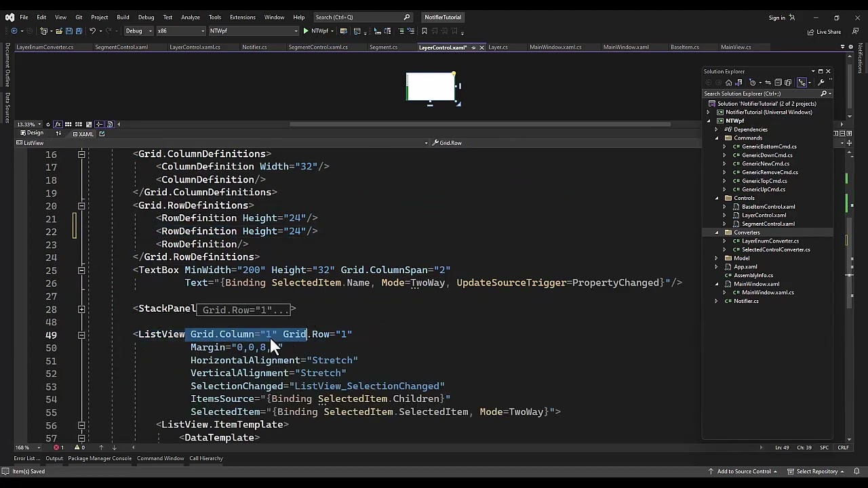The width and height of the screenshot is (868, 488).
Task: Switch to Segment.cs tab
Action: point(383,47)
